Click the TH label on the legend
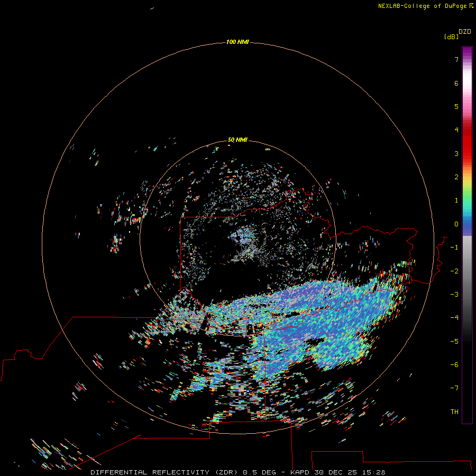This screenshot has width=476, height=476. tap(454, 412)
